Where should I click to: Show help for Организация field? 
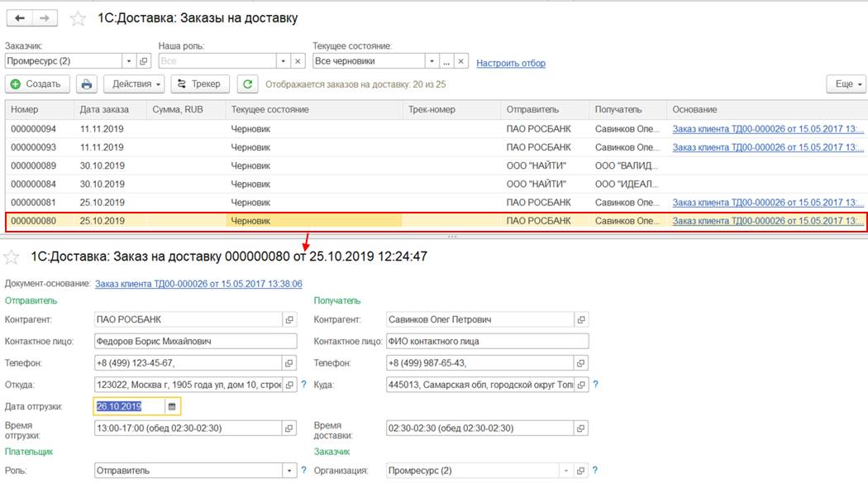(595, 470)
